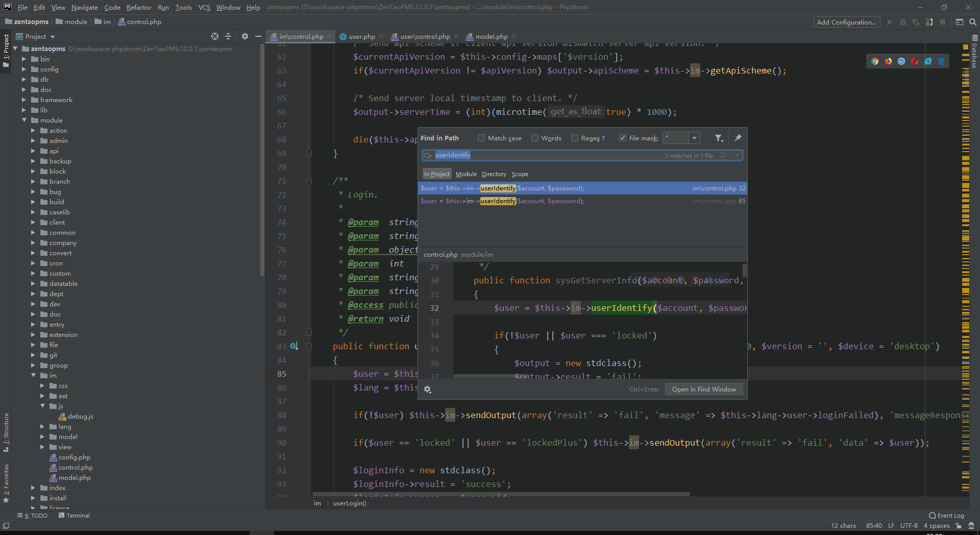
Task: Click the filter icon in Find in Path
Action: (x=719, y=138)
